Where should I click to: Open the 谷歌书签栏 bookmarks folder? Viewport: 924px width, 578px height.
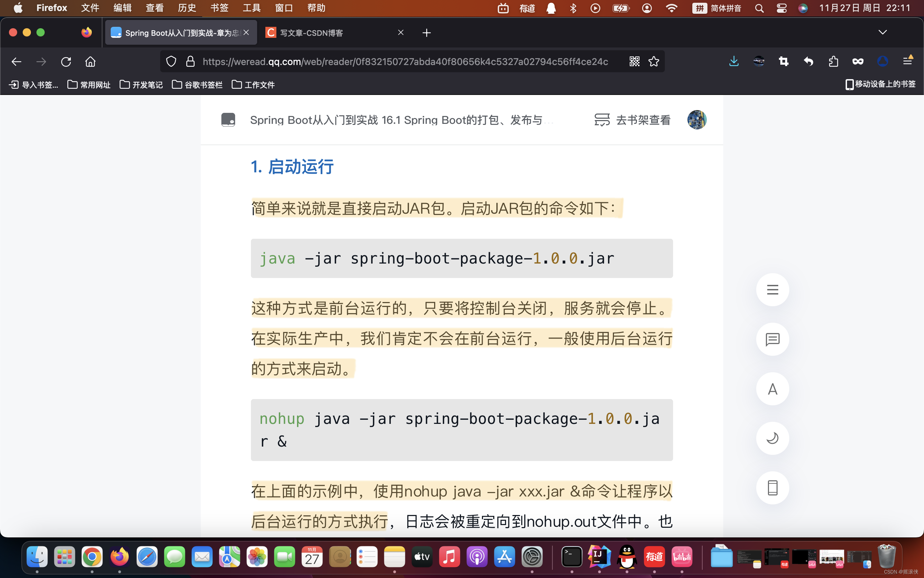(197, 85)
